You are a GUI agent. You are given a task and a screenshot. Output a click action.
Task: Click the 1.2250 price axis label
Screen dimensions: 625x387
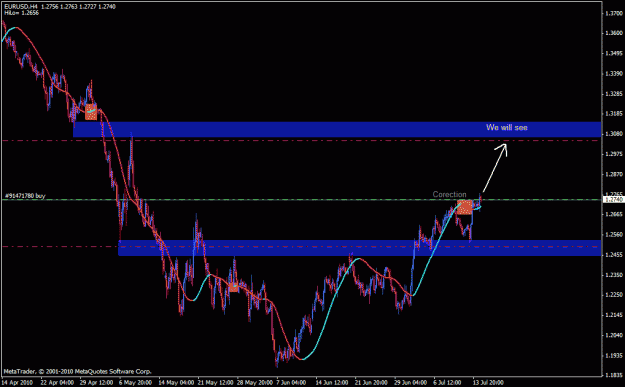pos(613,295)
